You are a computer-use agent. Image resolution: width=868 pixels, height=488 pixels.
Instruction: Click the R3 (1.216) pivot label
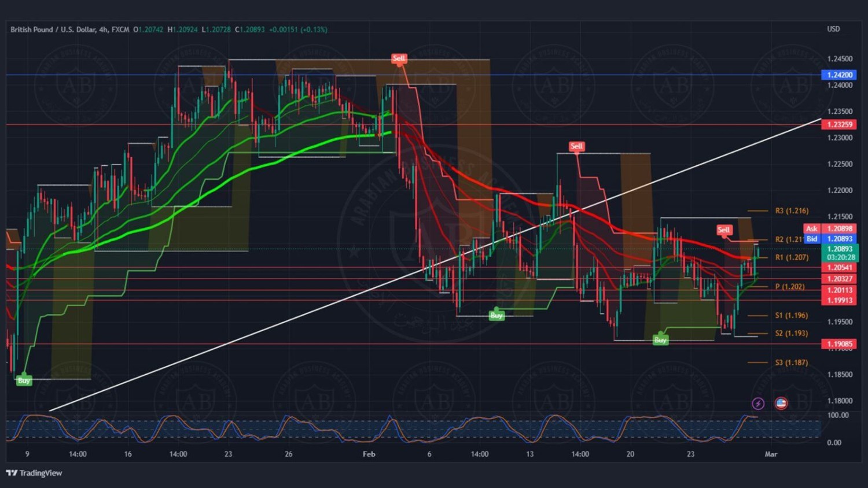pos(792,211)
